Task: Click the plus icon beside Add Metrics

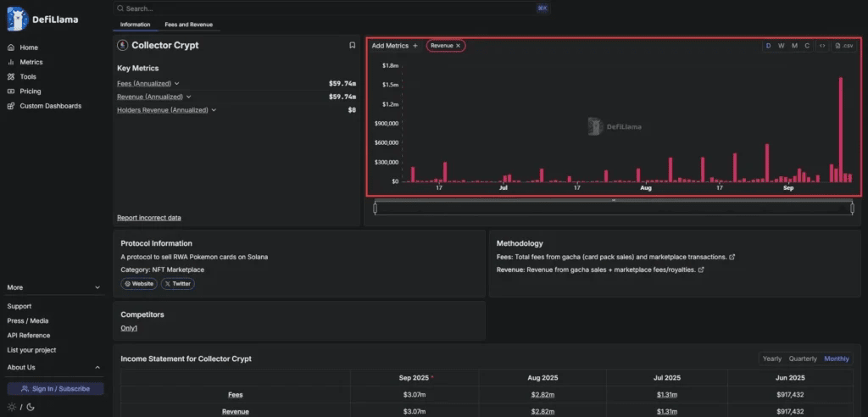Action: pos(415,46)
